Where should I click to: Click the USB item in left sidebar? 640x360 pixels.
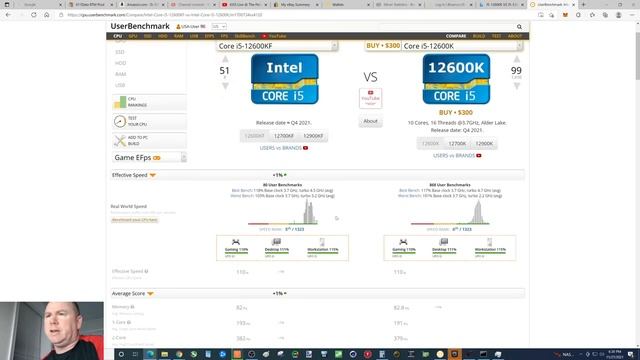tap(120, 85)
